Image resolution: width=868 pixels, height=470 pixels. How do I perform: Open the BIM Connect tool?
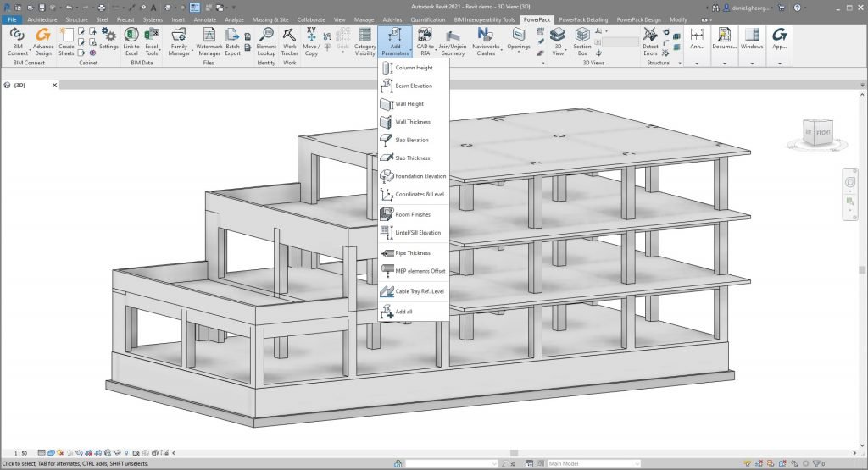(17, 42)
